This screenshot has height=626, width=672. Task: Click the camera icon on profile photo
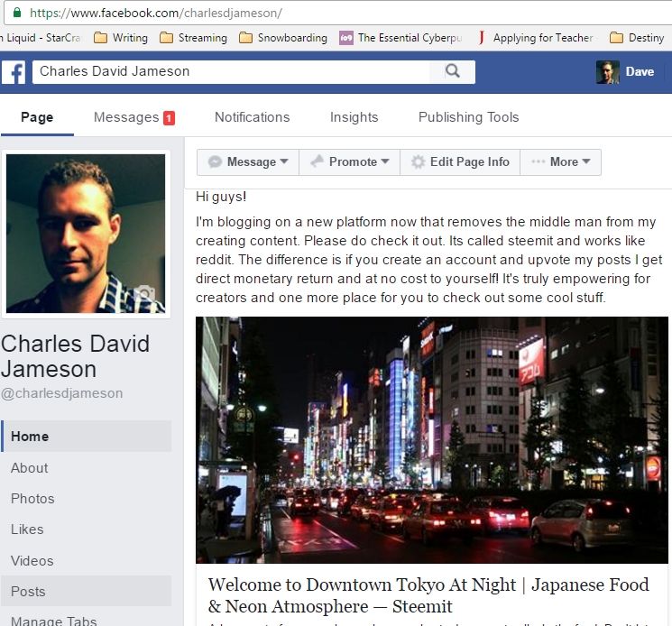point(144,295)
